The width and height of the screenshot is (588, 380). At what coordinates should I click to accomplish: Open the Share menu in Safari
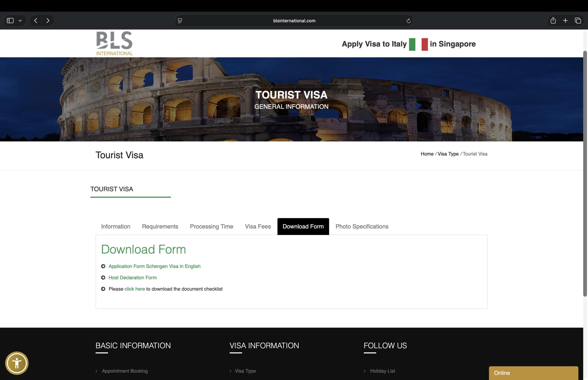pos(553,20)
